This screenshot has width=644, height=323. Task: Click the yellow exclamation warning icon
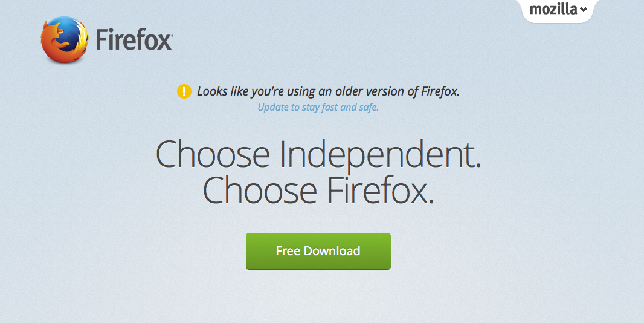(184, 91)
